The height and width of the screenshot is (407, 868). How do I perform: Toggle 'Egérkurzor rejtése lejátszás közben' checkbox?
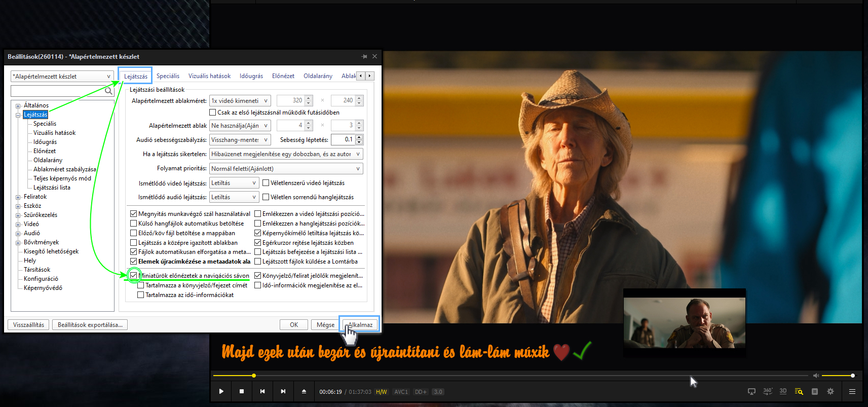tap(258, 243)
